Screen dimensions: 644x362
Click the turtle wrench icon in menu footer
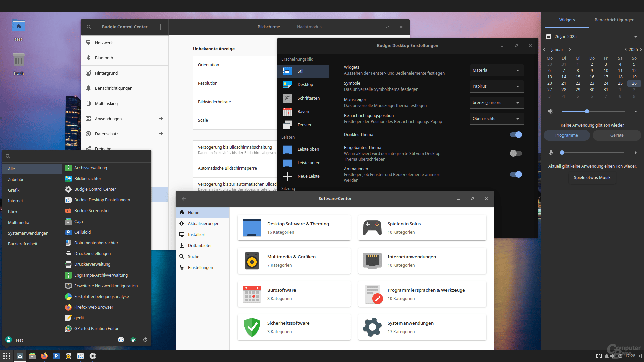click(x=133, y=340)
